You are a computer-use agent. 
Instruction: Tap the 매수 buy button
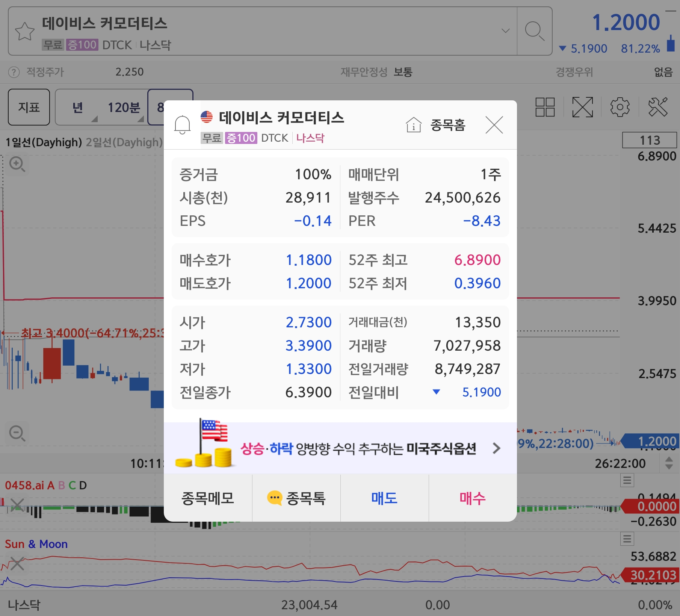[473, 498]
